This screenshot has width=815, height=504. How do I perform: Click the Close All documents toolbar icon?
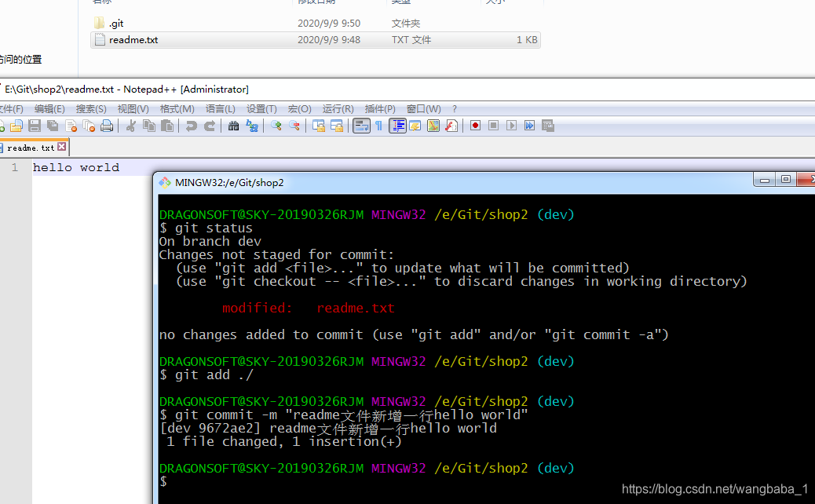pos(90,126)
